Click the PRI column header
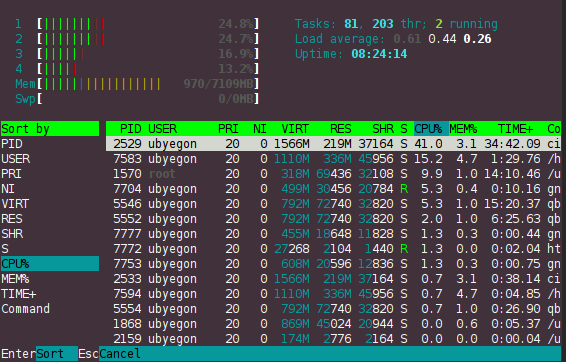 point(228,129)
